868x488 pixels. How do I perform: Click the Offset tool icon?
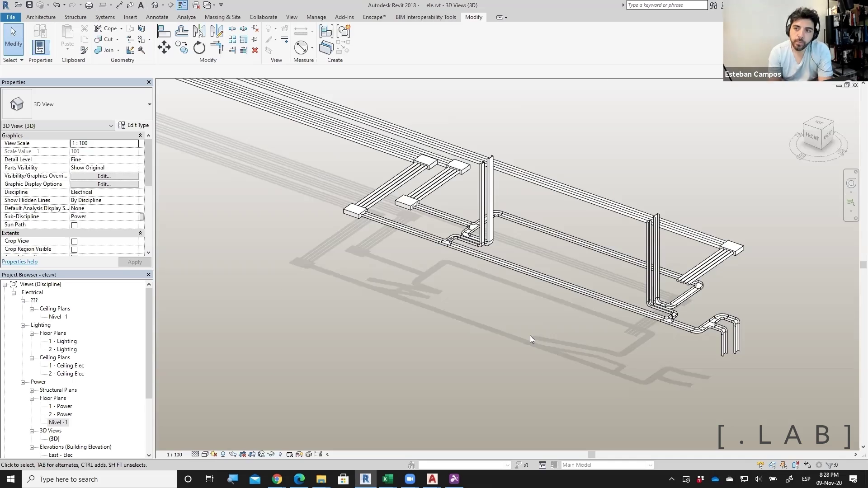point(182,31)
